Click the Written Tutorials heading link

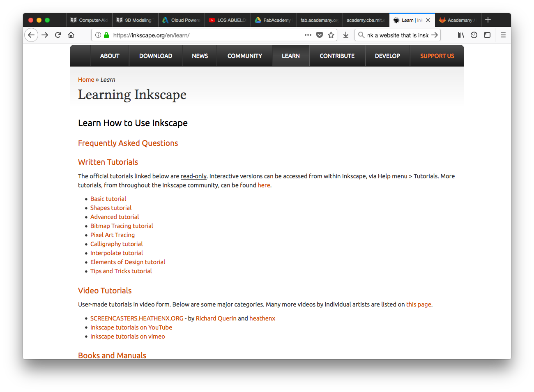coord(108,162)
